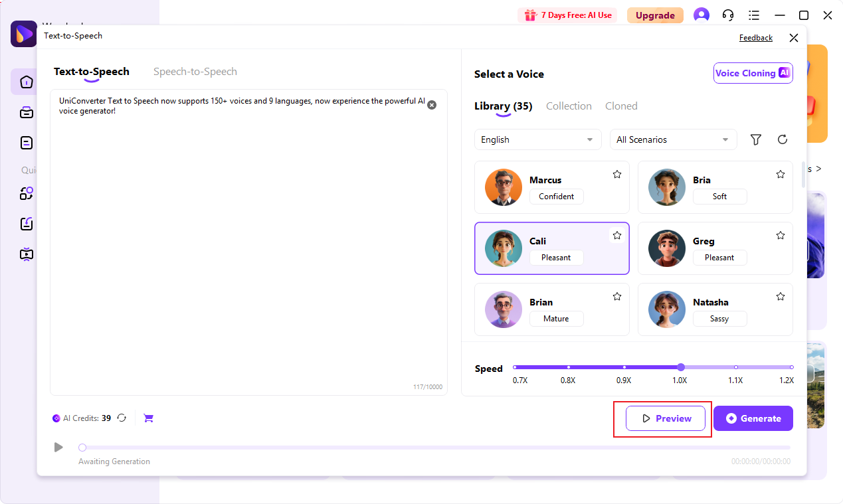Set speed to 1.1X
The image size is (843, 504).
click(736, 367)
